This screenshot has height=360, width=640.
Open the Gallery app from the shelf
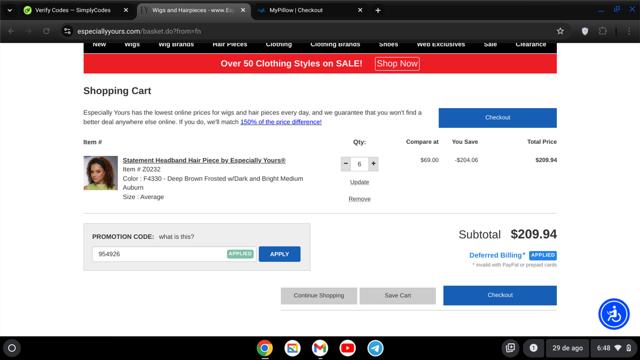click(x=292, y=348)
